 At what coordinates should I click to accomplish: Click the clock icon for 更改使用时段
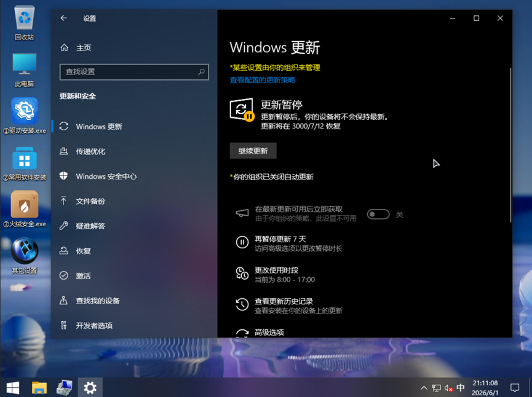pyautogui.click(x=242, y=273)
